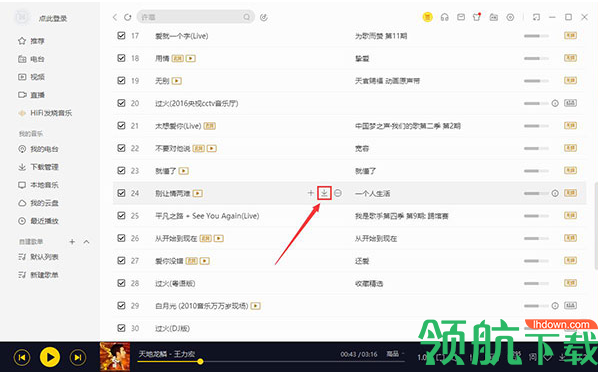Click the refresh icon beside the search box
The width and height of the screenshot is (598, 372).
[128, 17]
